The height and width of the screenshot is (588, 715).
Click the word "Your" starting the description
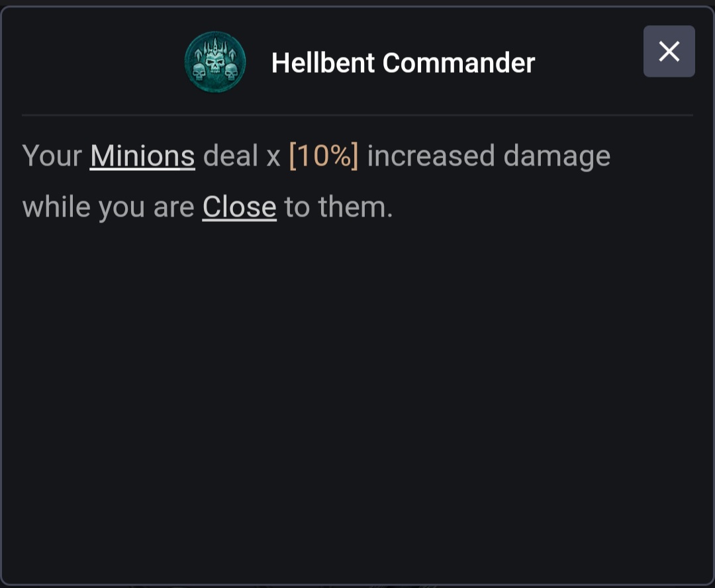52,156
